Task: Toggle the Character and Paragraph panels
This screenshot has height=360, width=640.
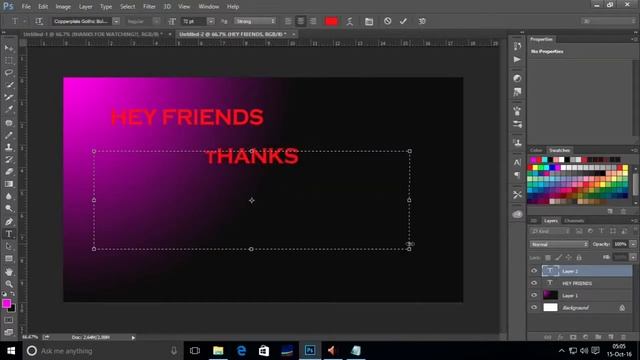Action: [369, 21]
